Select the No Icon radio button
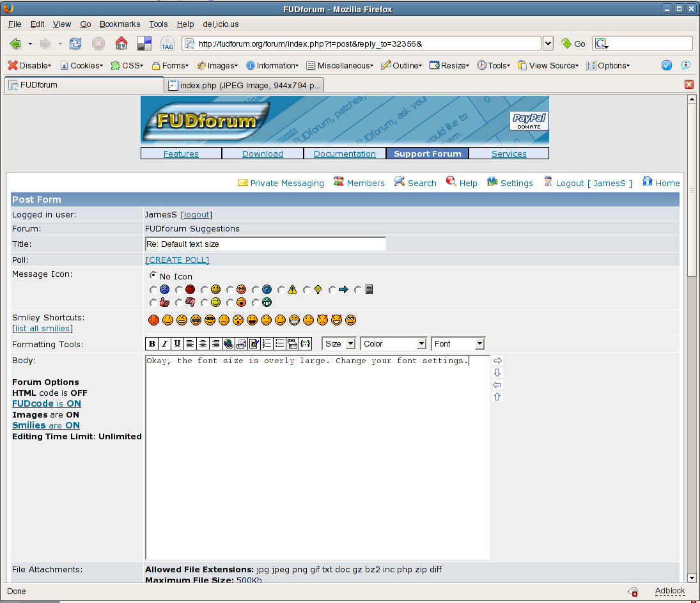The height and width of the screenshot is (603, 700). (153, 275)
